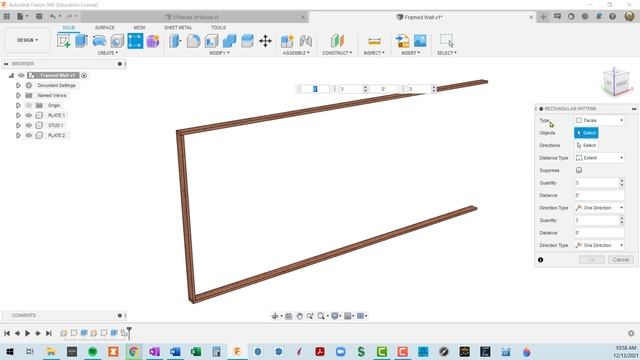Expand Document Settings node

(18, 85)
